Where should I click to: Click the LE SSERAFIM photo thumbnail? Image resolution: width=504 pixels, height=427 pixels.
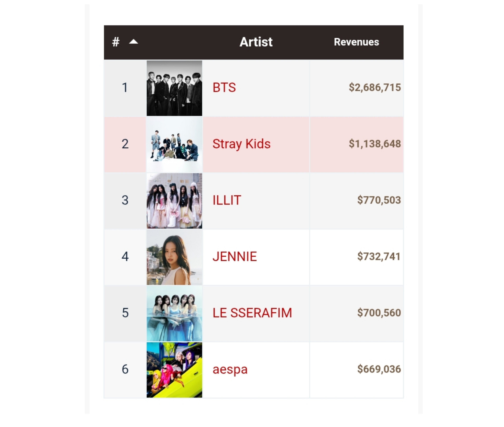click(174, 313)
